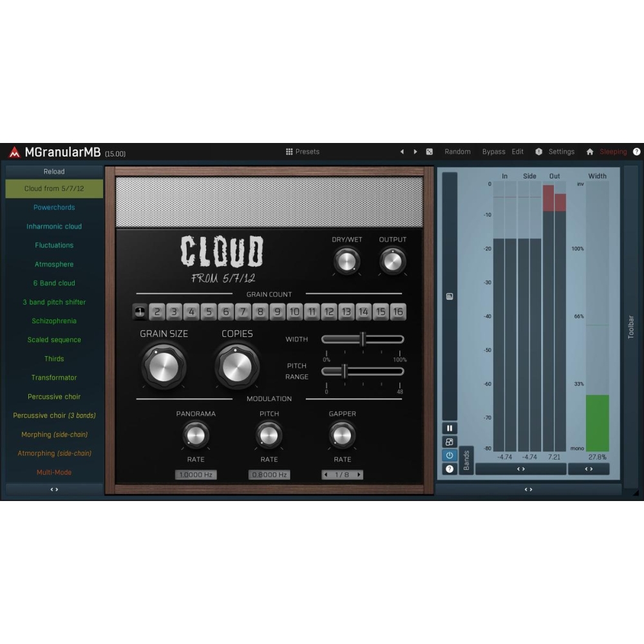Expand the bottom bar arrows under meters
This screenshot has height=644, width=644.
529,489
